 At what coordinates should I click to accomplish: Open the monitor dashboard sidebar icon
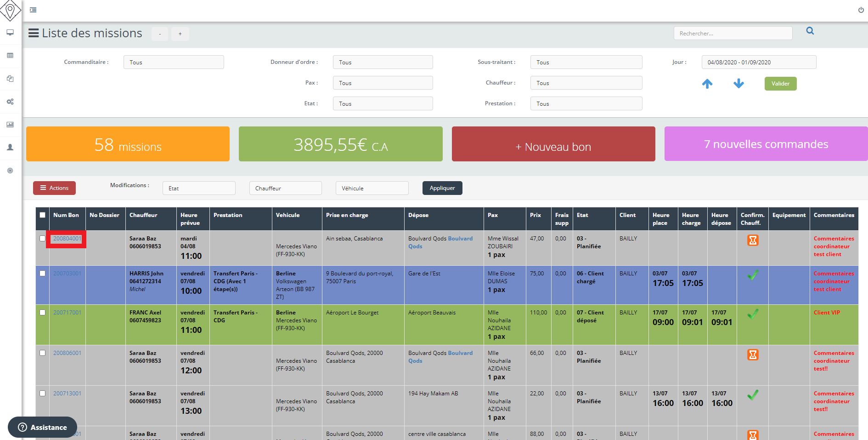10,33
